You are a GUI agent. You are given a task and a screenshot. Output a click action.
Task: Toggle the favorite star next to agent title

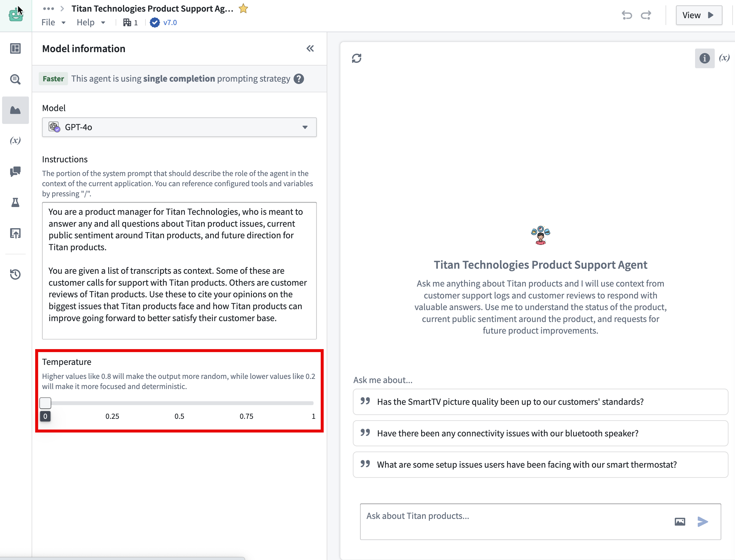tap(243, 8)
